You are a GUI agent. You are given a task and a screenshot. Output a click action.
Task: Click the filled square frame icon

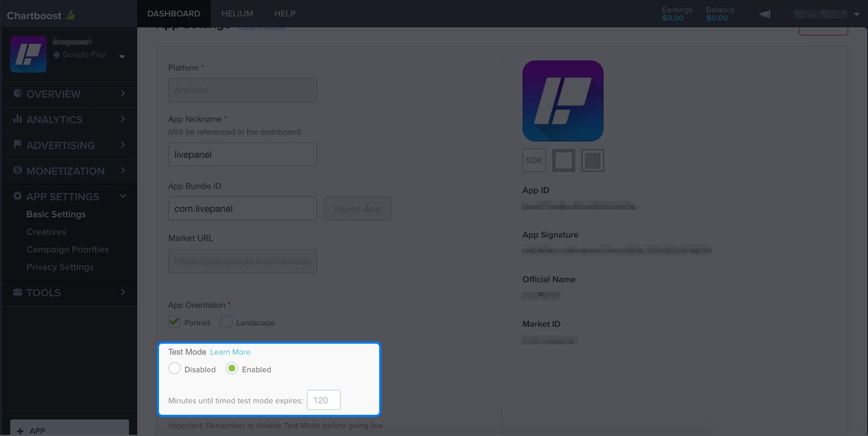[x=592, y=160]
